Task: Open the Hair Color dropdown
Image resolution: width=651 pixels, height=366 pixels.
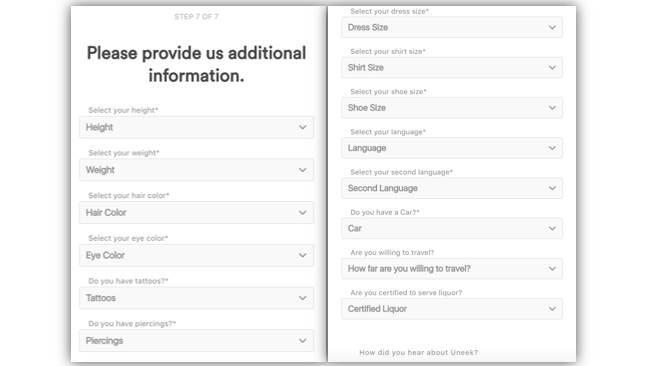Action: click(196, 213)
